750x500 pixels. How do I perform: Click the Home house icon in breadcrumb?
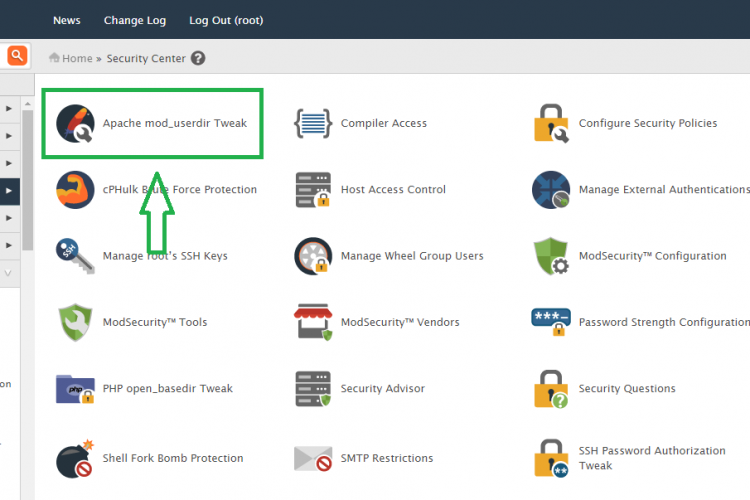[54, 58]
